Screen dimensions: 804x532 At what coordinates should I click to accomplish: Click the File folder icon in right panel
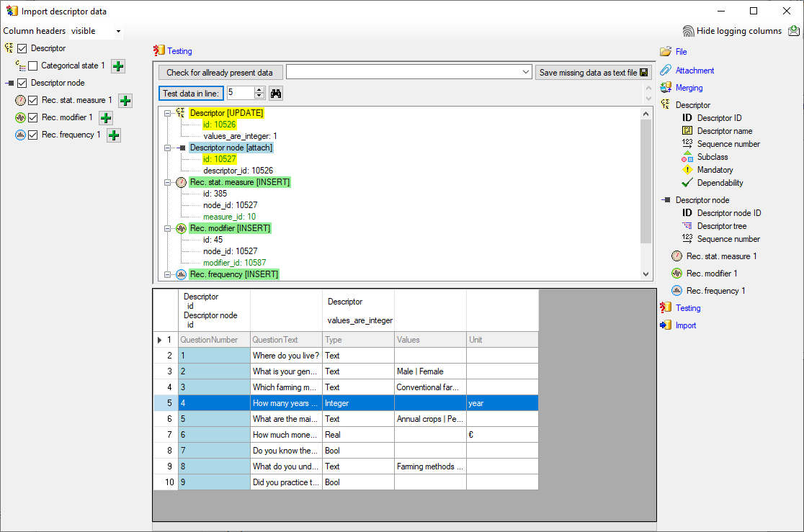click(x=666, y=52)
